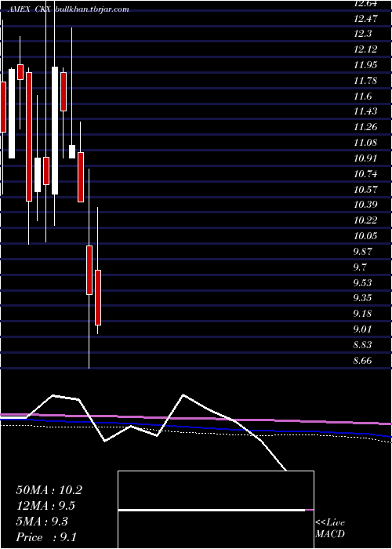Image resolution: width=392 pixels, height=549 pixels.
Task: Click the 10.91 price axis label
Action: pyautogui.click(x=365, y=158)
